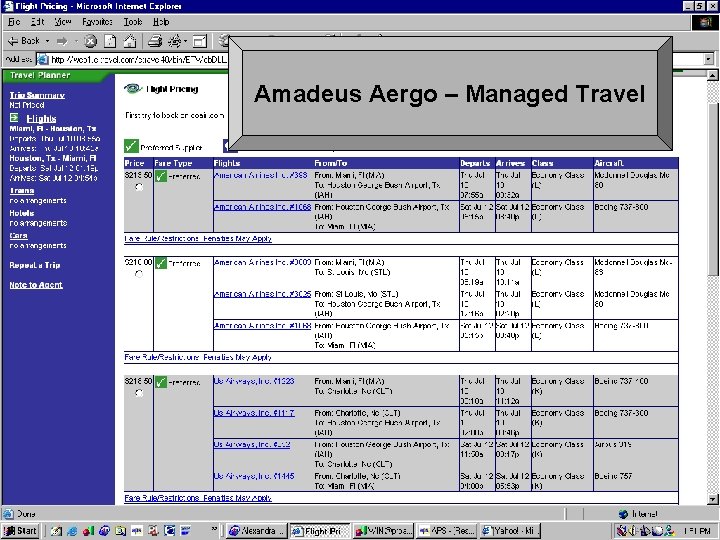Click the first system tray icon
The width and height of the screenshot is (720, 540).
point(622,531)
